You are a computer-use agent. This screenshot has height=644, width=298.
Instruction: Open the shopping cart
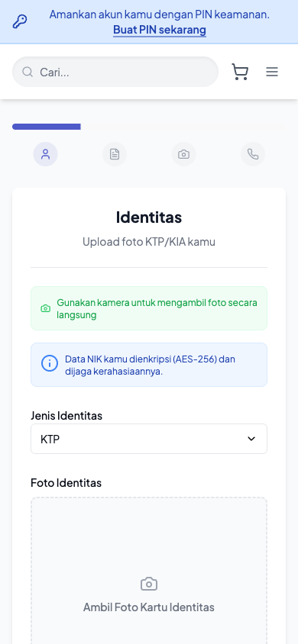coord(240,72)
